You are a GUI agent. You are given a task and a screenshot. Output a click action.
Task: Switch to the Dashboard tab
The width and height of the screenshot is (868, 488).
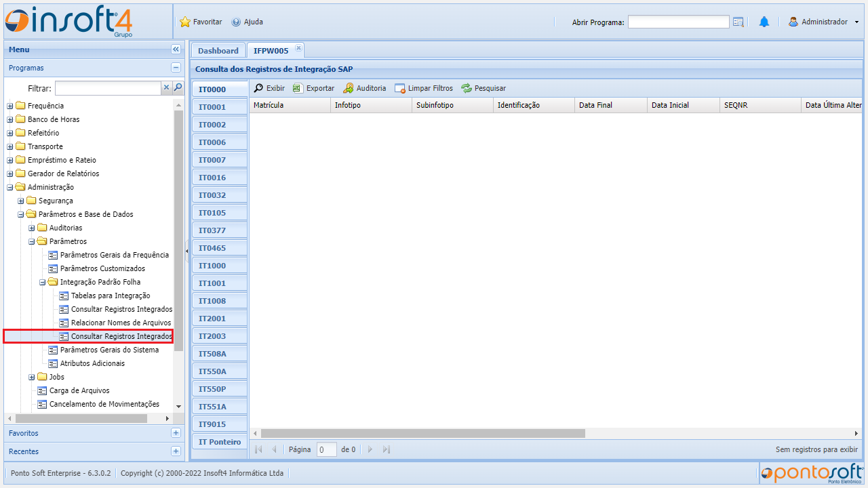218,49
